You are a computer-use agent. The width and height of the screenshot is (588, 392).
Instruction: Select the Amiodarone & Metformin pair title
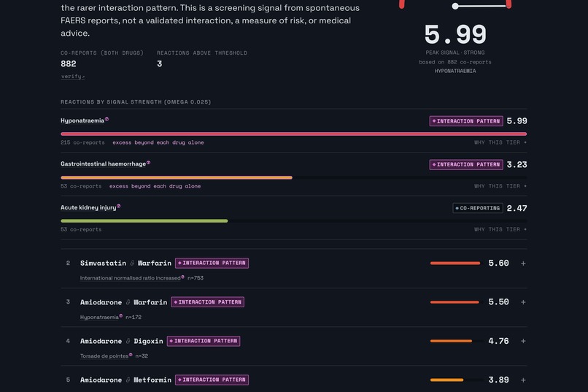pos(125,380)
